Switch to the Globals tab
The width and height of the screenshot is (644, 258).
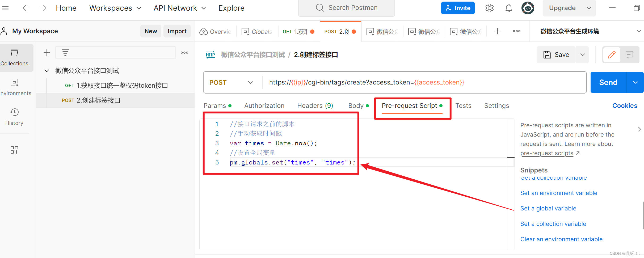coord(257,32)
